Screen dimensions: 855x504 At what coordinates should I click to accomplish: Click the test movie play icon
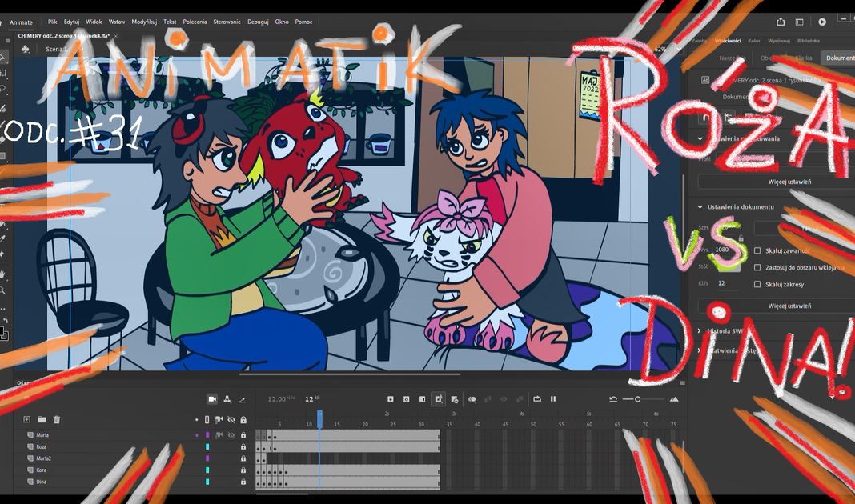(821, 22)
